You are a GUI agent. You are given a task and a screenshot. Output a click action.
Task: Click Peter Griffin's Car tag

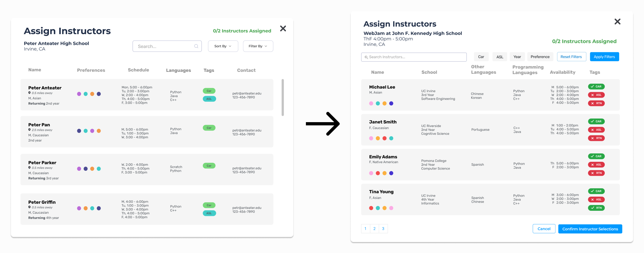[x=209, y=205]
